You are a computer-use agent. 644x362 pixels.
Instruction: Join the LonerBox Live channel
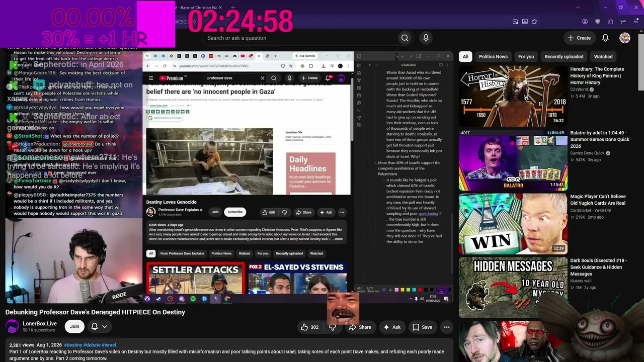(x=74, y=327)
